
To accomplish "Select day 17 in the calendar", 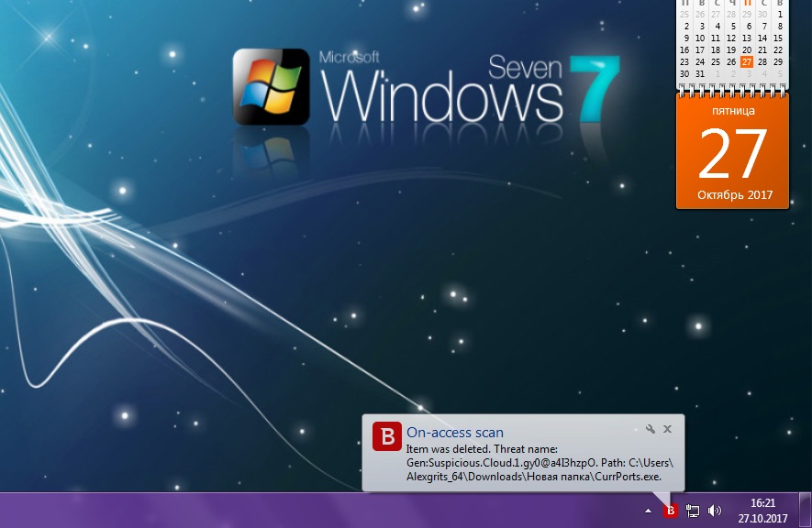I will 700,49.
